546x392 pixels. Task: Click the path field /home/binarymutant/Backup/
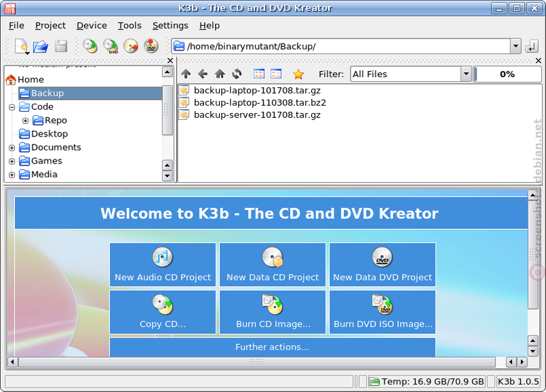341,46
